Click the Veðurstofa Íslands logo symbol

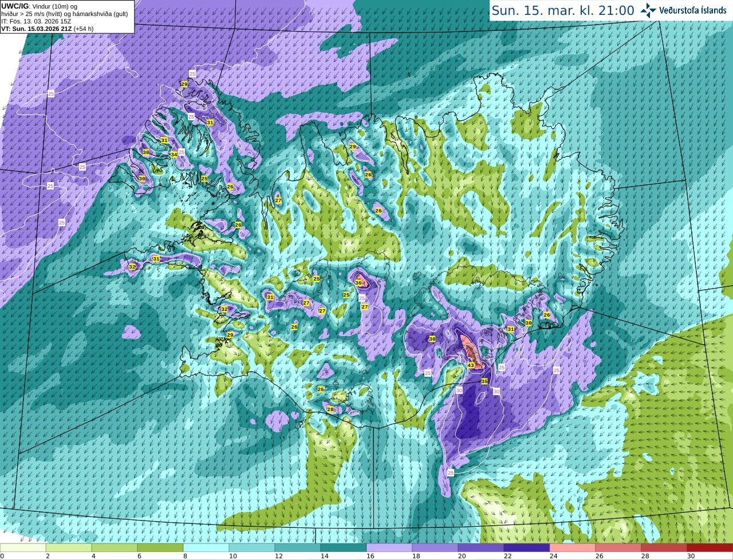coord(648,10)
